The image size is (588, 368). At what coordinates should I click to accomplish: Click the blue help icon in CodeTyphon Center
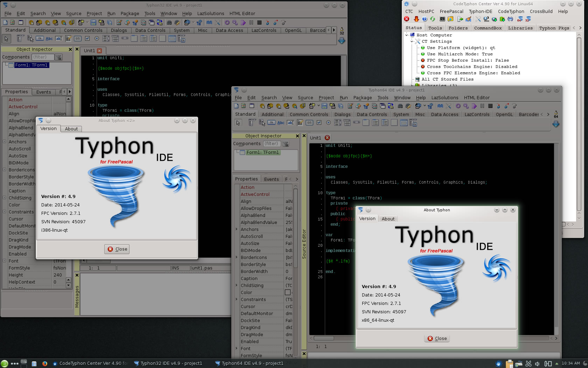(425, 19)
